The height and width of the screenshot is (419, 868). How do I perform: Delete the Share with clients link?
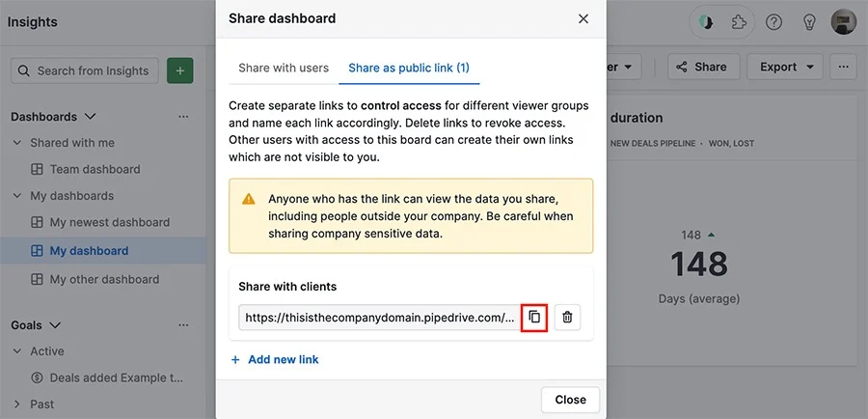click(x=567, y=318)
